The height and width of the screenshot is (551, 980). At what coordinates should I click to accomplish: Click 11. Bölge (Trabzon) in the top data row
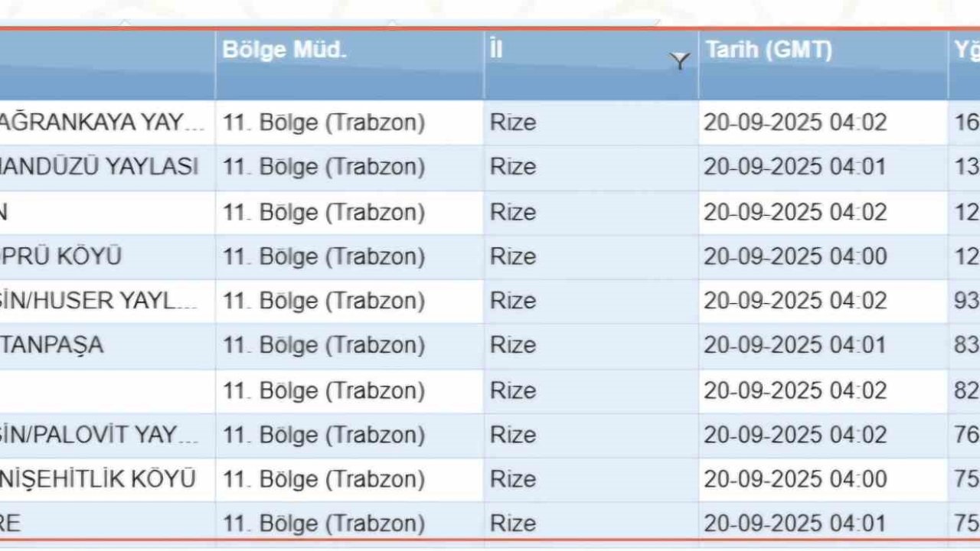324,122
